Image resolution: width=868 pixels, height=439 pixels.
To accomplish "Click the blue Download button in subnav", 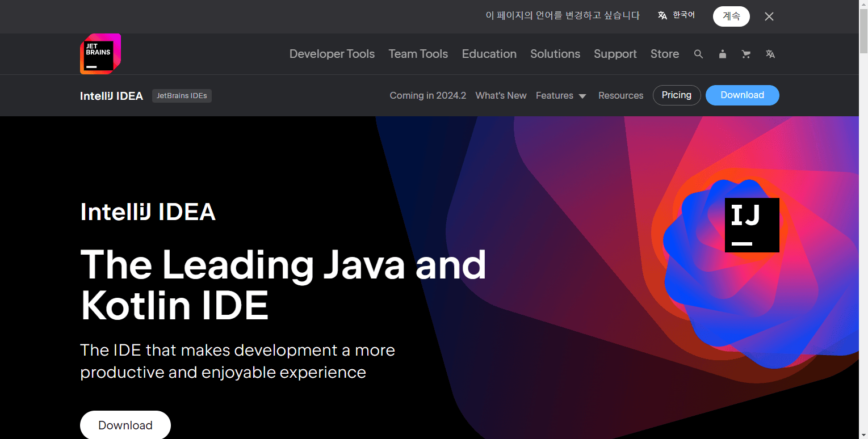I will click(743, 95).
